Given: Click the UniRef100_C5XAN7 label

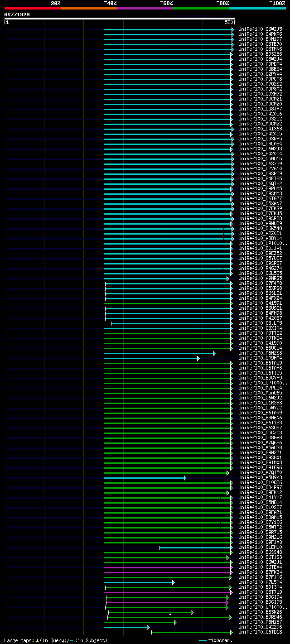Looking at the screenshot, I should click(260, 204).
